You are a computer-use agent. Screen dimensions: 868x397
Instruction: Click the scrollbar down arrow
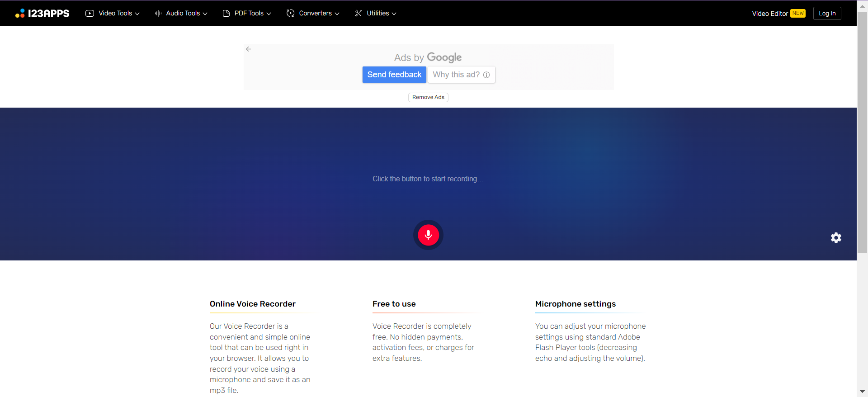862,392
